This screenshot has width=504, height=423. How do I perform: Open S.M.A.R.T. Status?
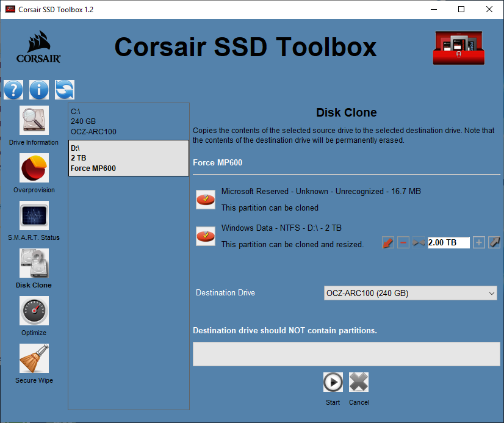tap(34, 219)
